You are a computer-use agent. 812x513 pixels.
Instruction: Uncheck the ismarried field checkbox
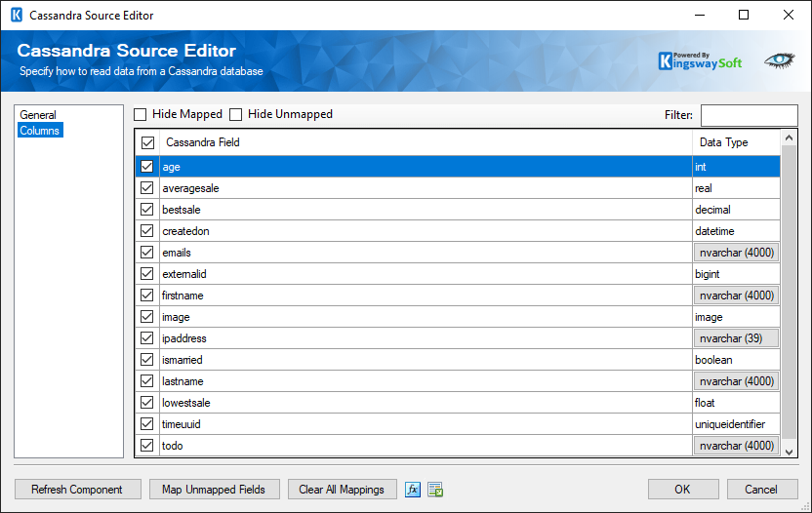(147, 359)
